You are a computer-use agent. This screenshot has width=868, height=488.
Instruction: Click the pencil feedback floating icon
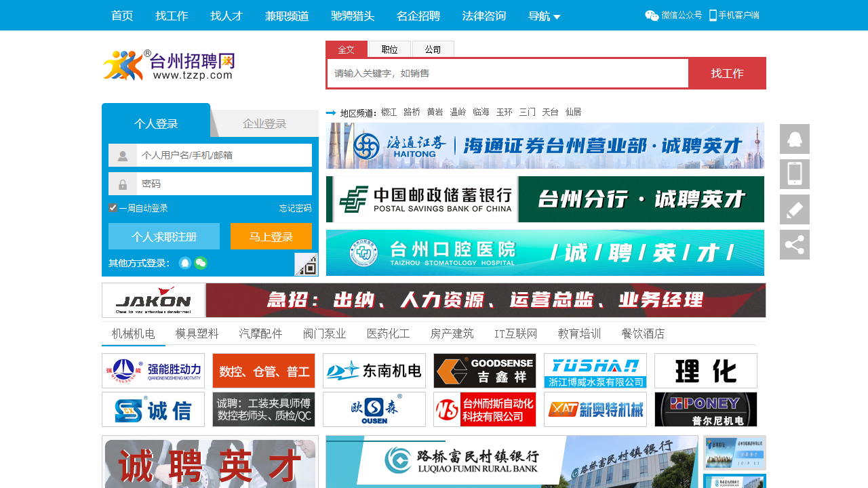[x=795, y=209]
